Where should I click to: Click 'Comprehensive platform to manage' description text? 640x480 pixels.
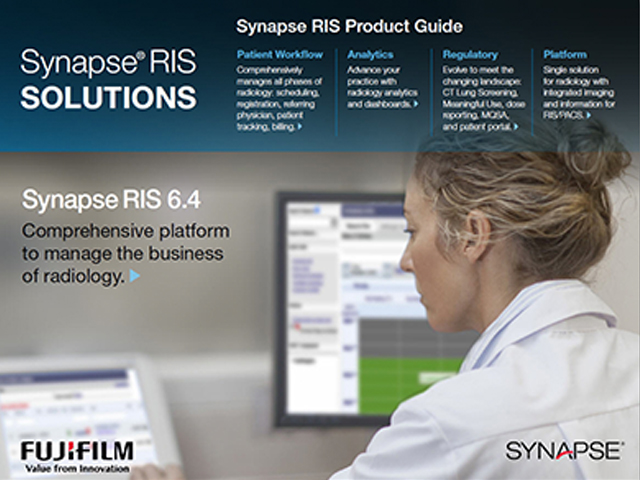[x=125, y=242]
